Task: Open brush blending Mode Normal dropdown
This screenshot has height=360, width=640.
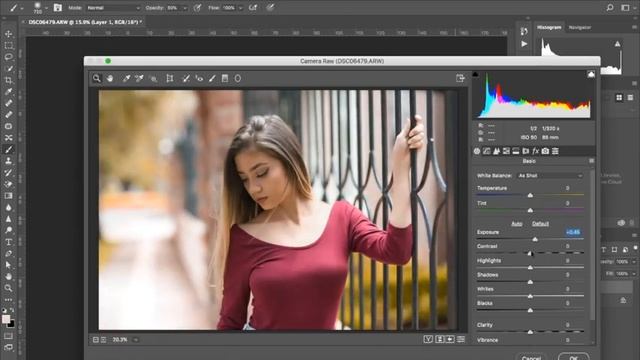Action: click(113, 8)
